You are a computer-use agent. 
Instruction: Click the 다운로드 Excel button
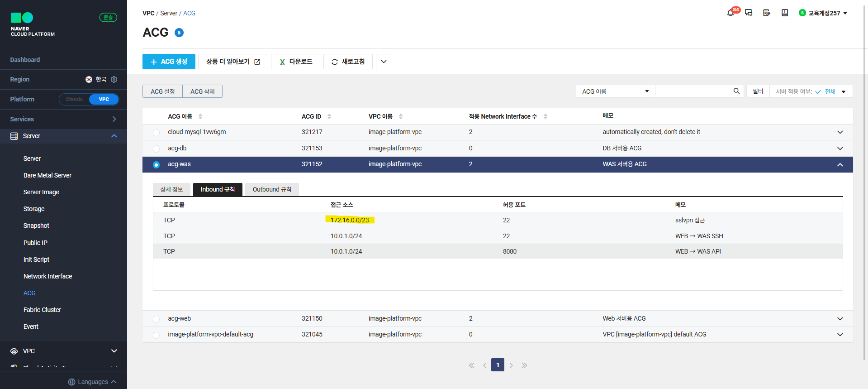295,62
